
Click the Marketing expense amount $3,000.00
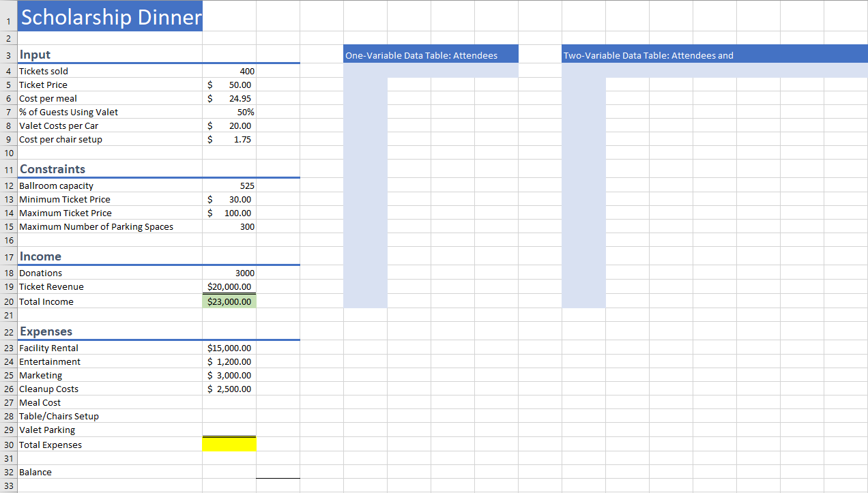click(x=229, y=375)
